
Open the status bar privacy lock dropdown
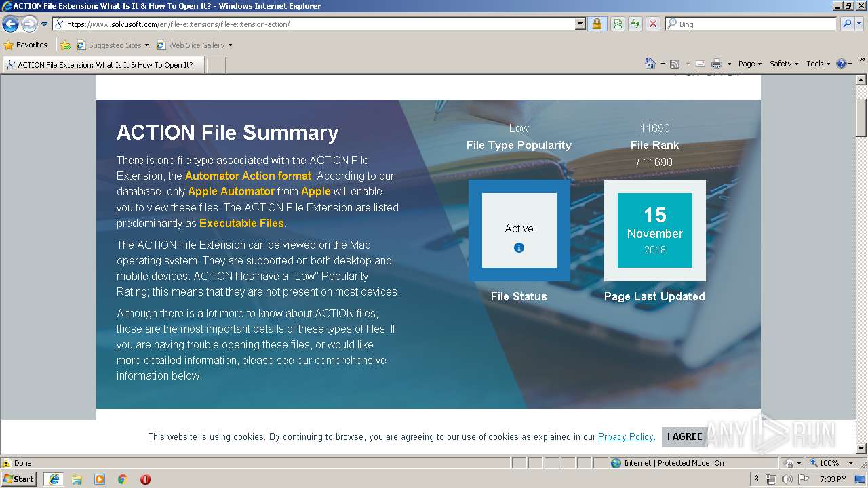[x=791, y=463]
